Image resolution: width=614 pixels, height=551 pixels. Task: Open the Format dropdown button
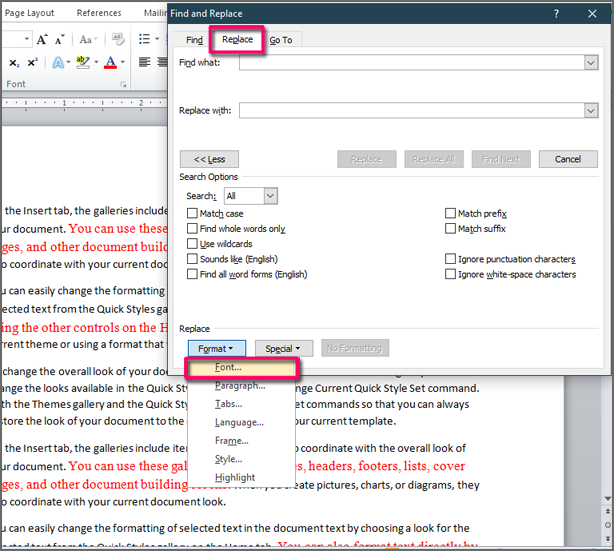pyautogui.click(x=217, y=349)
